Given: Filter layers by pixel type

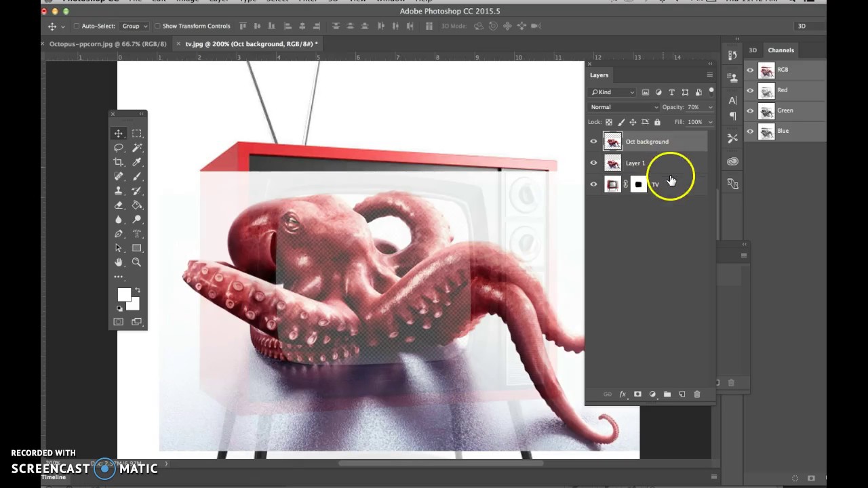Looking at the screenshot, I should click(646, 92).
